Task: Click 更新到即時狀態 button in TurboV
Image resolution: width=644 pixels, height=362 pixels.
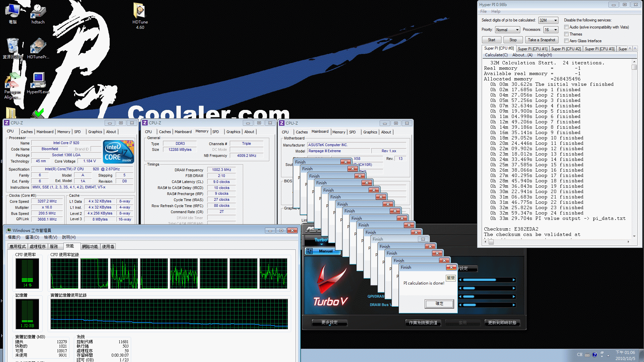Action: pyautogui.click(x=502, y=323)
